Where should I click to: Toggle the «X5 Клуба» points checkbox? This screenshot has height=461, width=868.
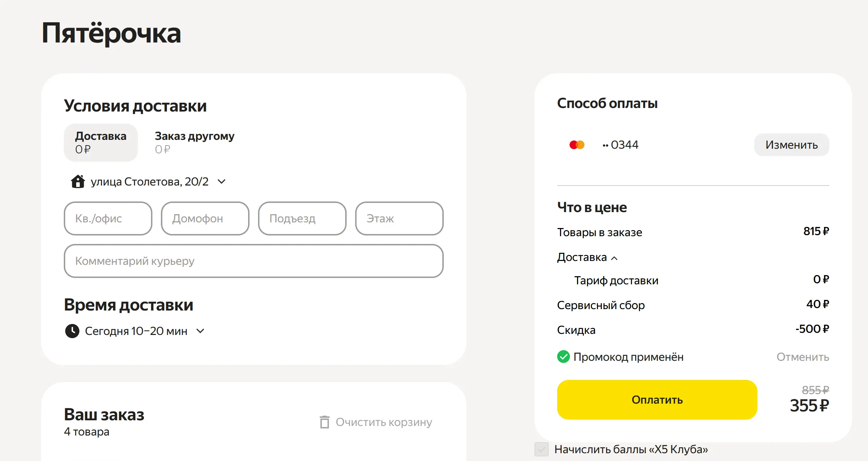click(x=541, y=449)
